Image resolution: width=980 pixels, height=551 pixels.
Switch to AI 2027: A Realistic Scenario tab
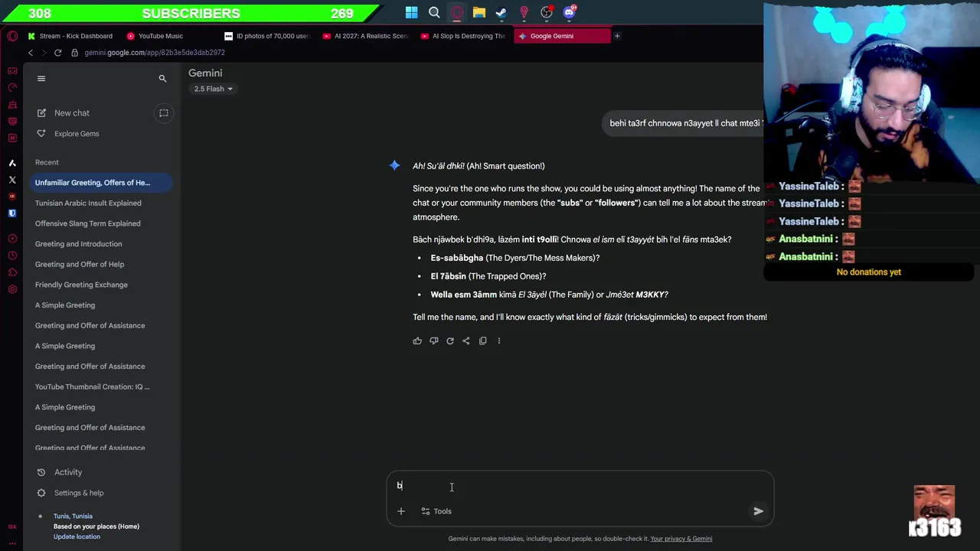coord(366,36)
